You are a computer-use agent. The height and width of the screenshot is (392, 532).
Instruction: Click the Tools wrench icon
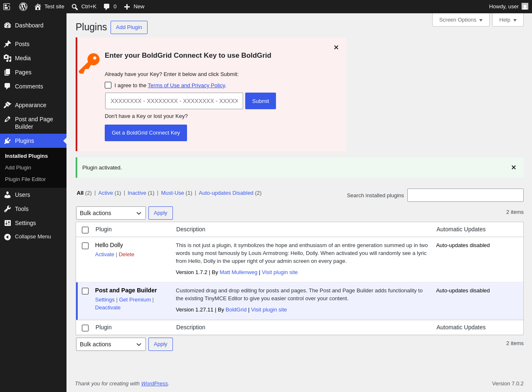[7, 209]
